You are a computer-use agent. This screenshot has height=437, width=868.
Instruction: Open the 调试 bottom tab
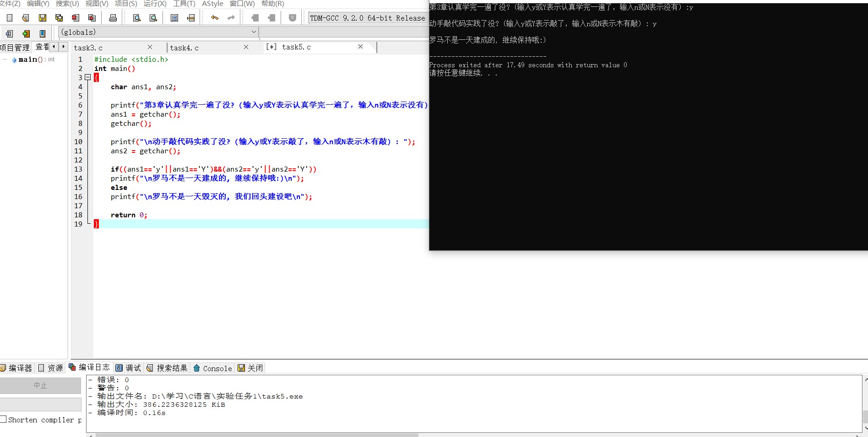pos(129,368)
